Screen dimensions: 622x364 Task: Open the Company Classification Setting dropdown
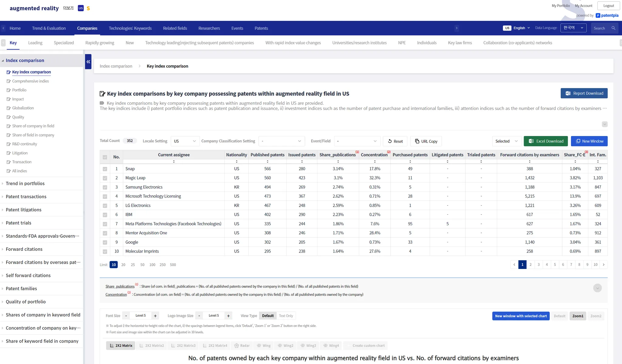[281, 141]
